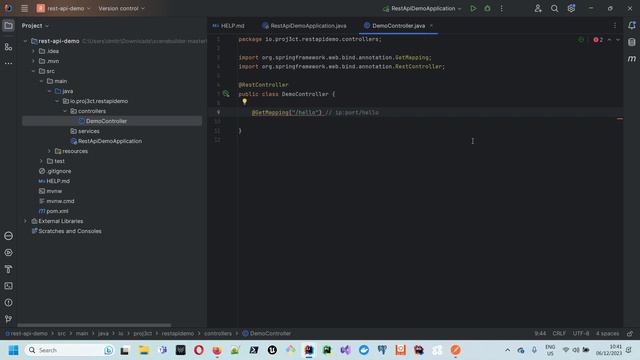Image resolution: width=640 pixels, height=360 pixels.
Task: Click DemoController breadcrumb in navigation bar
Action: (267, 333)
